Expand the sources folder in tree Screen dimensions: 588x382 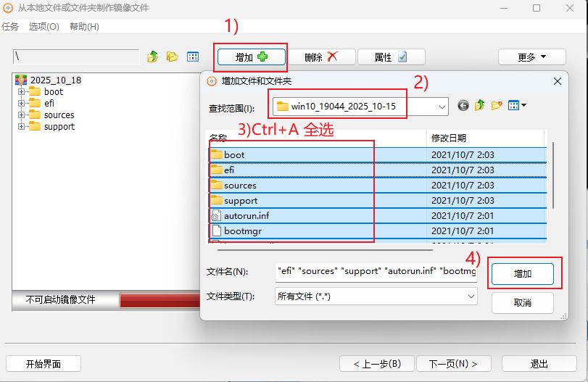pyautogui.click(x=22, y=115)
